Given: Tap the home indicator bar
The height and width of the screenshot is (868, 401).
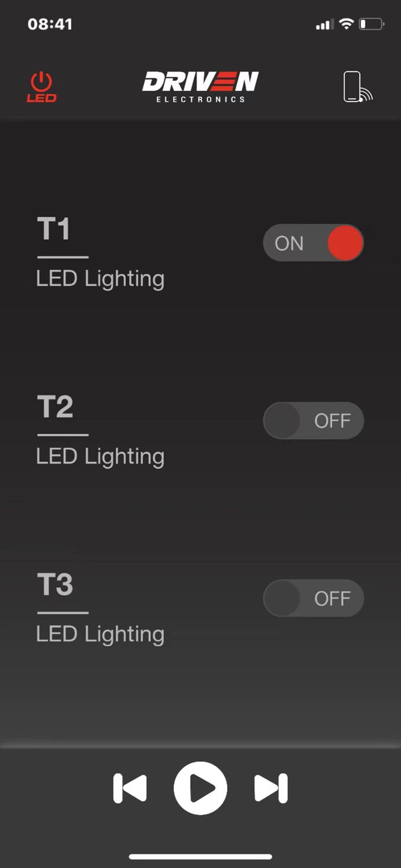Looking at the screenshot, I should (x=200, y=857).
